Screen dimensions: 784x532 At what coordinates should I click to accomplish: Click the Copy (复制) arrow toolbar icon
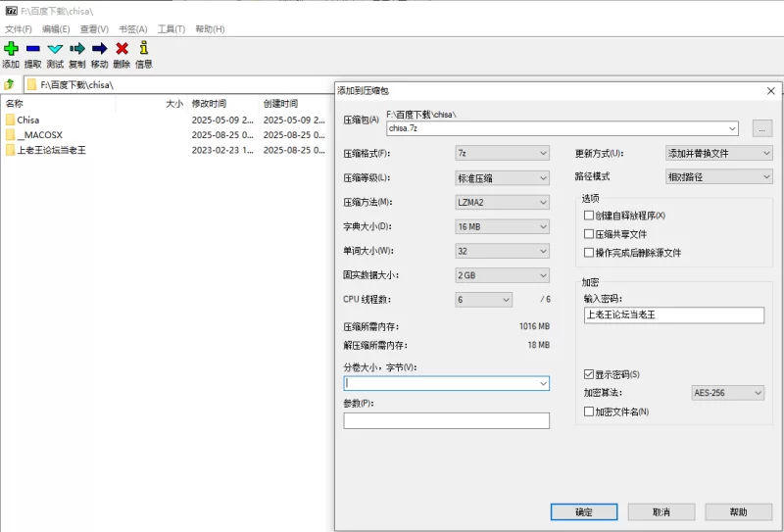tap(77, 49)
